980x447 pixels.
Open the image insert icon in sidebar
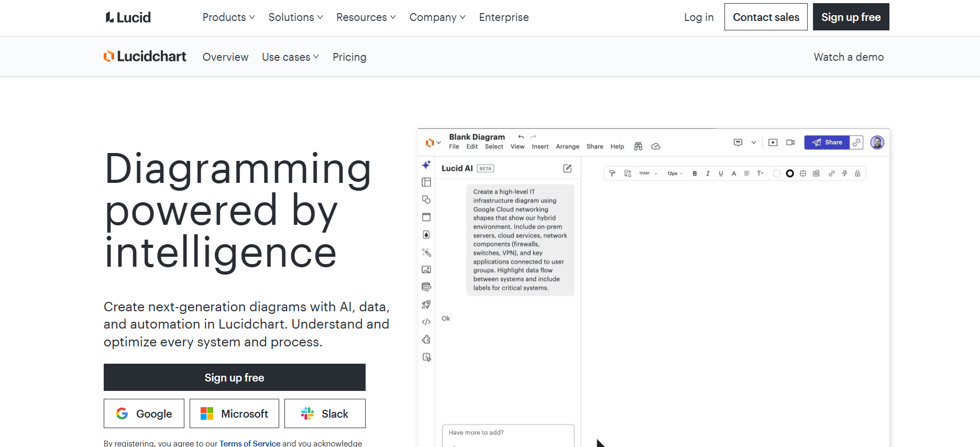click(426, 269)
